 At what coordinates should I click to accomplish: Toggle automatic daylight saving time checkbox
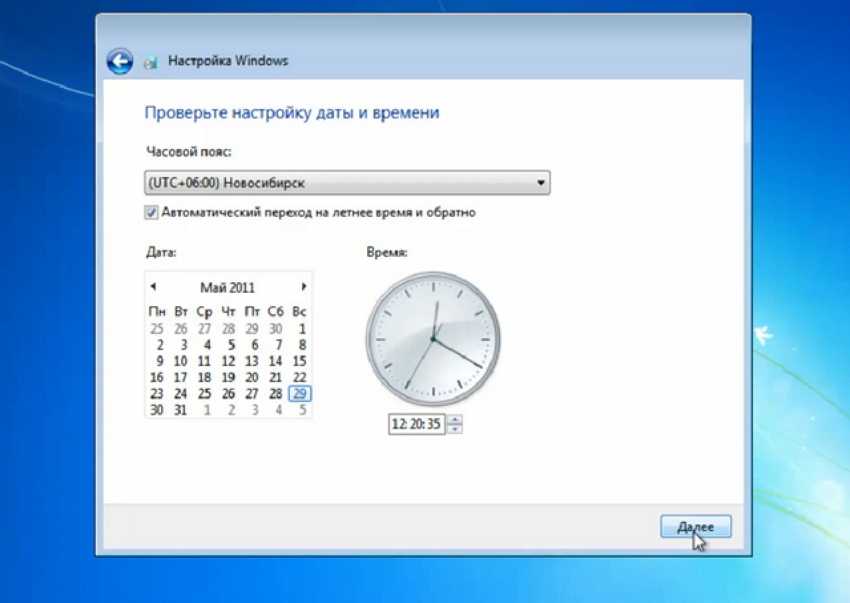click(x=152, y=212)
